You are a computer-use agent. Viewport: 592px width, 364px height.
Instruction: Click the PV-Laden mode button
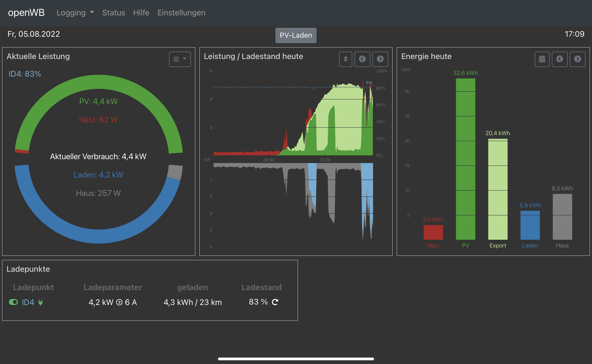click(x=296, y=35)
